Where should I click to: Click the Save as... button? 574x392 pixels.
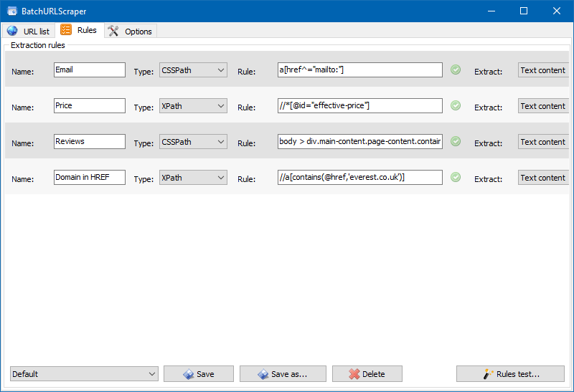pos(283,373)
